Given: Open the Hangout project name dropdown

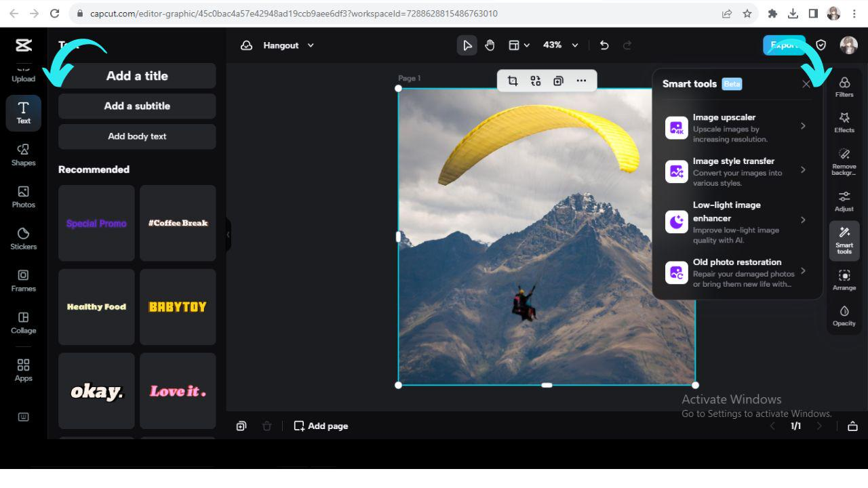Looking at the screenshot, I should (x=288, y=45).
